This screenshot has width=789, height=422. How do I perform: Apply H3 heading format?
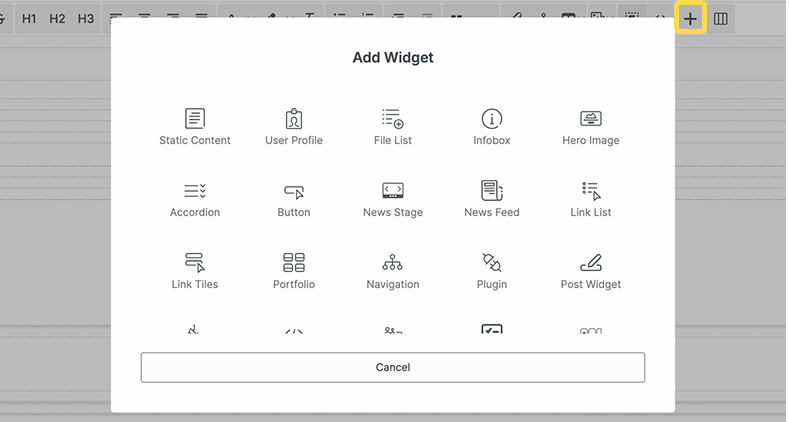(x=86, y=19)
